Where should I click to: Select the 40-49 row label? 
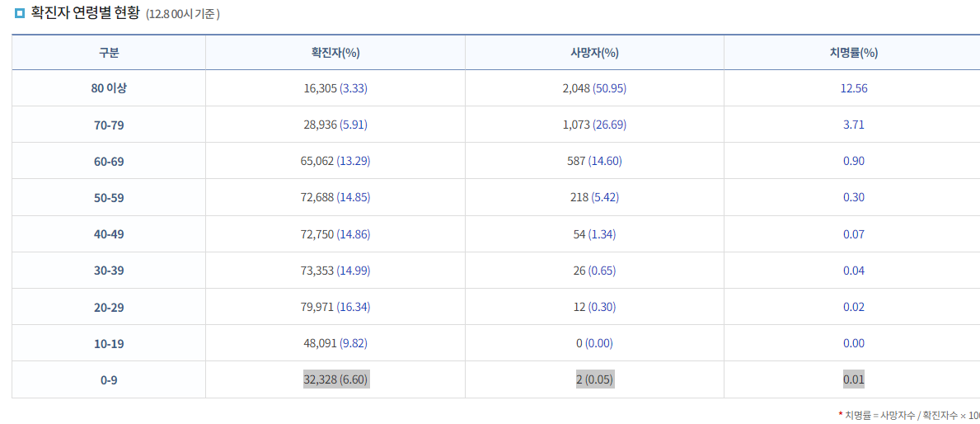[x=109, y=234]
